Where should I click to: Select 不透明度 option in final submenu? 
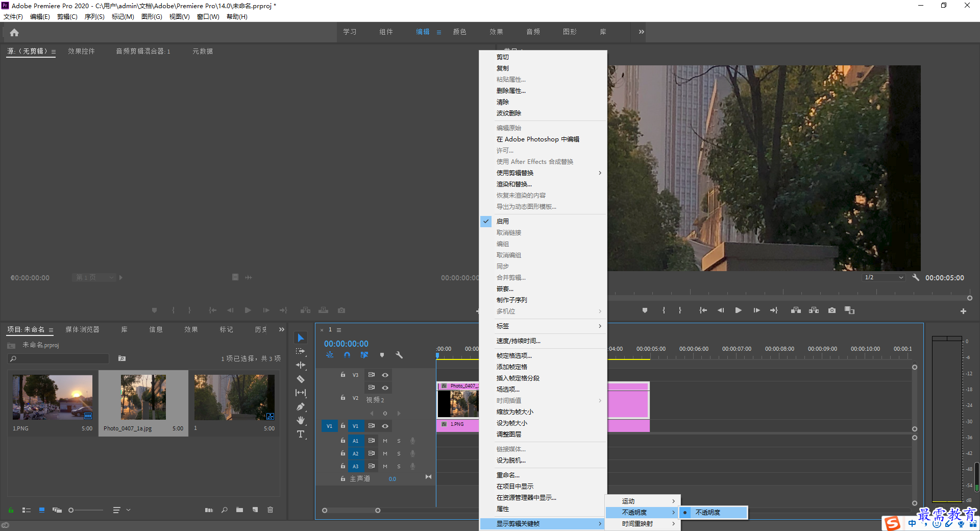714,512
